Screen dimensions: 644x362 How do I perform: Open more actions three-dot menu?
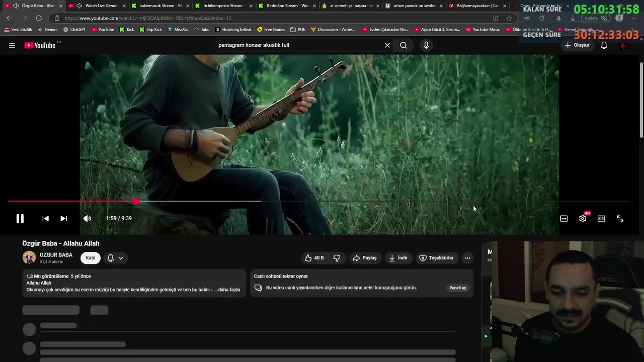(467, 258)
